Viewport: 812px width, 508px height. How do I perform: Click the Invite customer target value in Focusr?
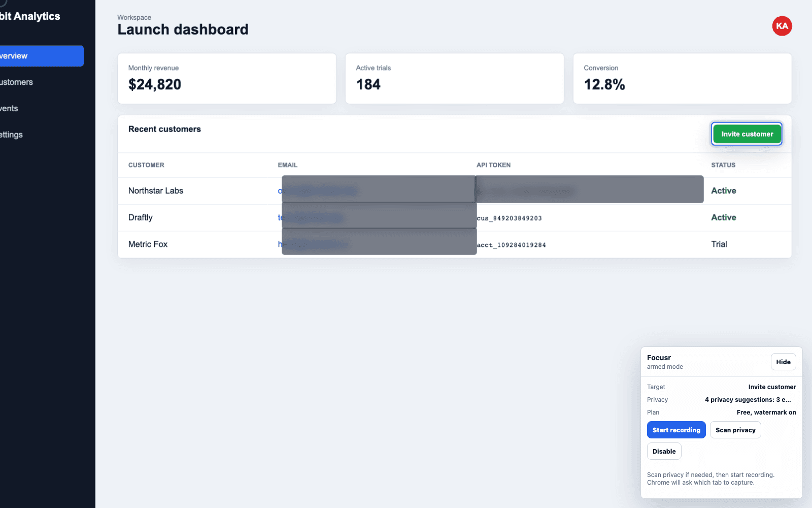(772, 387)
